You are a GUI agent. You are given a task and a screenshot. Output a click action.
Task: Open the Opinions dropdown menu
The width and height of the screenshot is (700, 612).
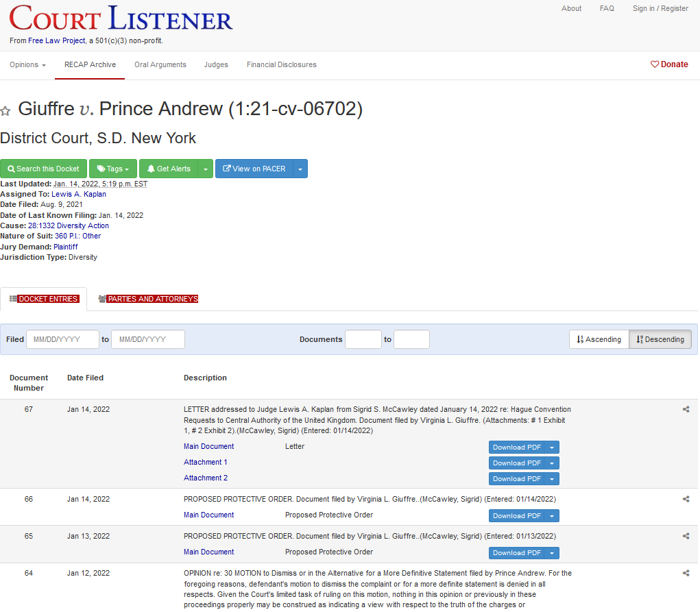point(27,64)
